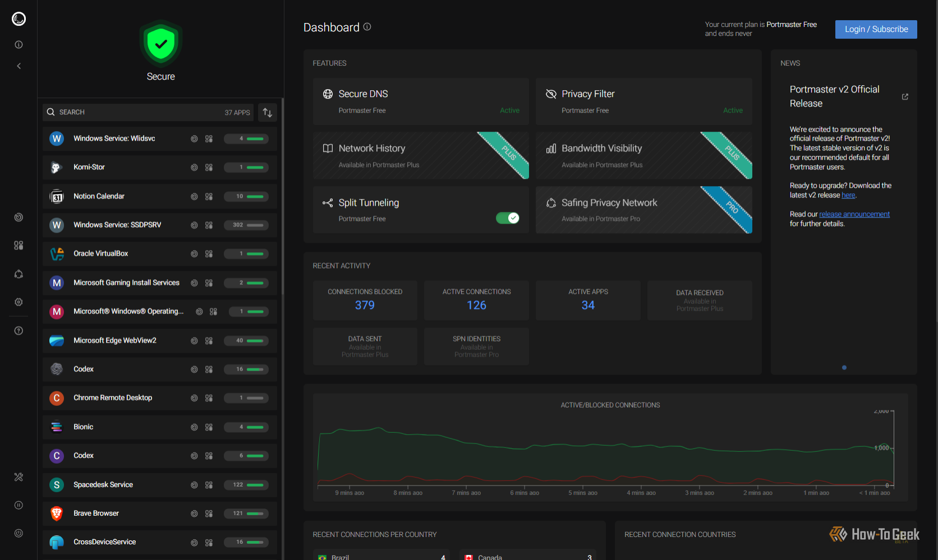Collapse the sidebar with the left chevron
The image size is (938, 560).
pyautogui.click(x=19, y=66)
